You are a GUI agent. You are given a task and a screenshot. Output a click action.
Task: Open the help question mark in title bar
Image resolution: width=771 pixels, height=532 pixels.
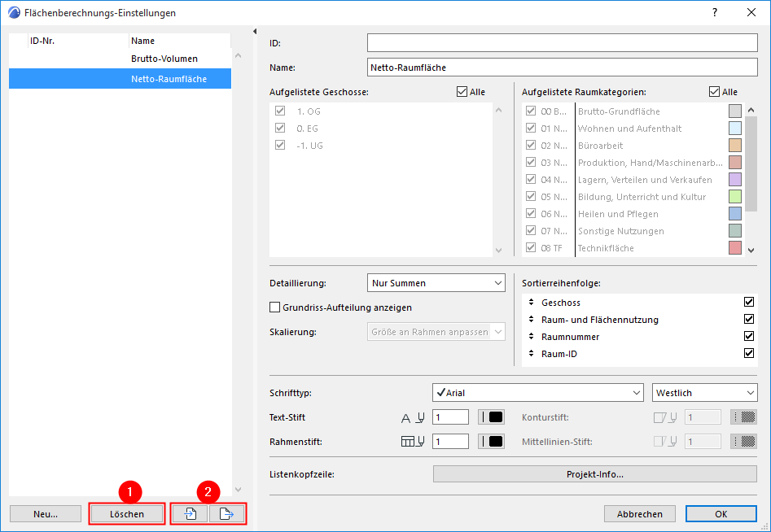(x=715, y=12)
